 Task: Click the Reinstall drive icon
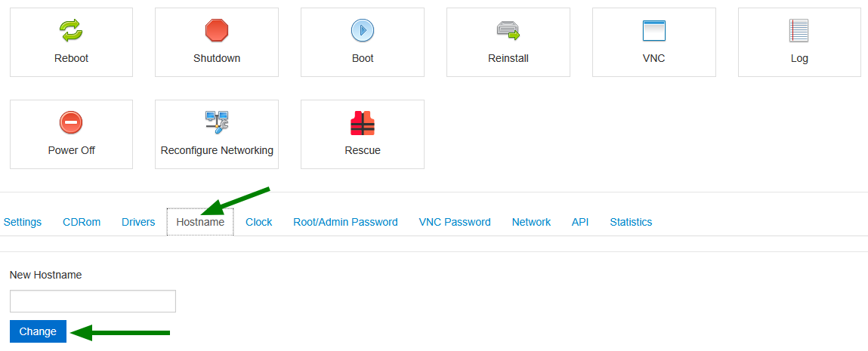(x=508, y=30)
